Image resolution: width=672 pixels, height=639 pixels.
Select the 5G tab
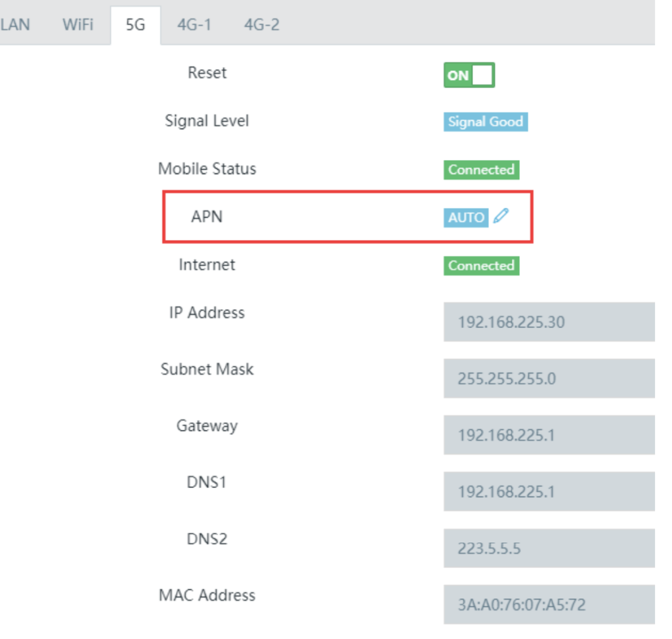pos(135,26)
